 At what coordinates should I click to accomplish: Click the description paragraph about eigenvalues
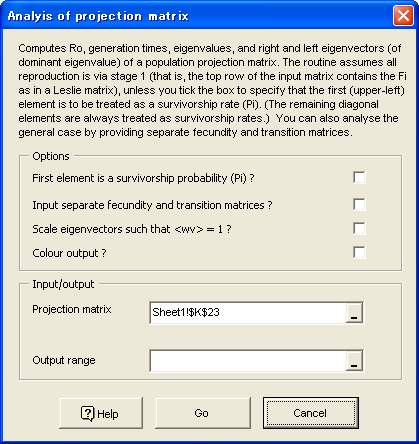point(212,90)
